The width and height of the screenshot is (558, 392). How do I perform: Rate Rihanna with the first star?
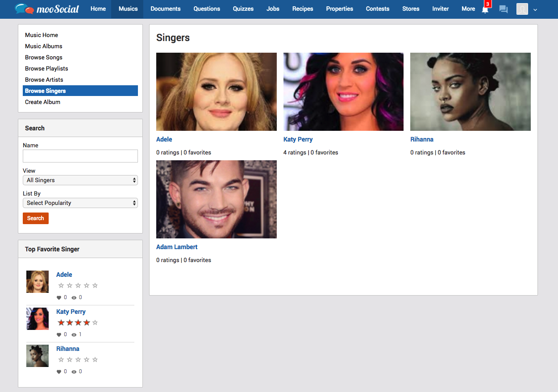[x=61, y=359]
